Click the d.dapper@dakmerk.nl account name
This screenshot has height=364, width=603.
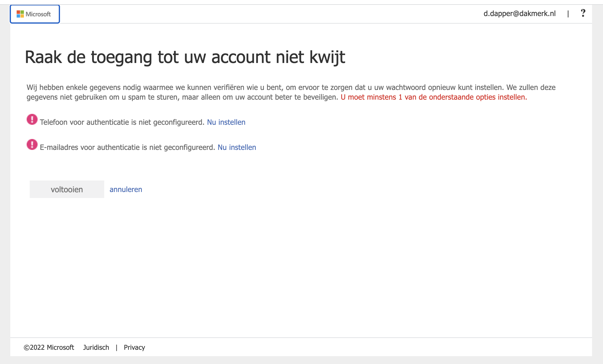click(519, 14)
